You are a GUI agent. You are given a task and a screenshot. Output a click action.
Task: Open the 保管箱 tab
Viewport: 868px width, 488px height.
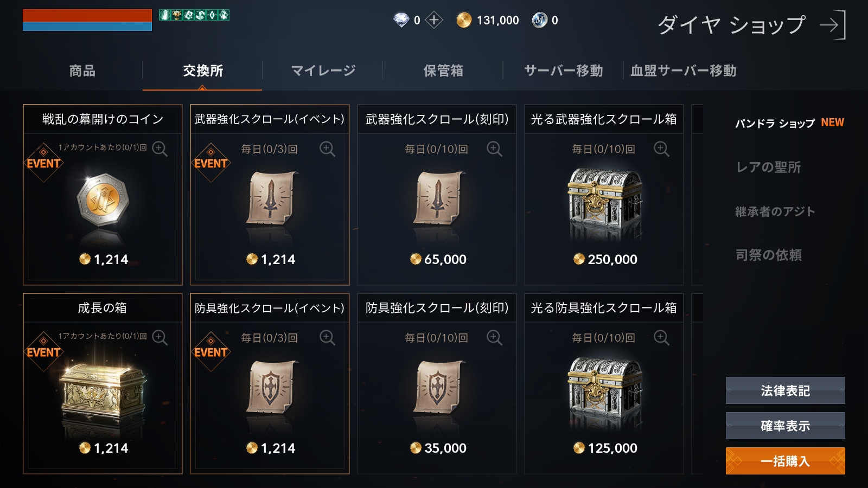click(x=443, y=71)
